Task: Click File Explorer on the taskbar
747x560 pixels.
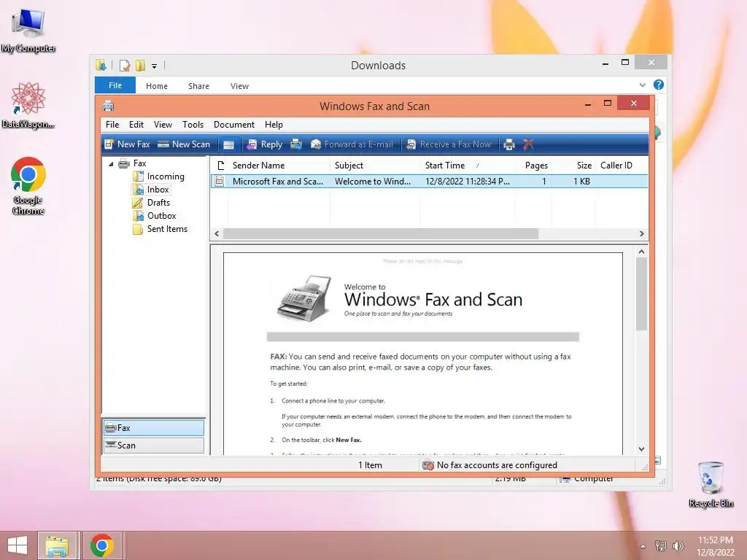Action: 57,545
